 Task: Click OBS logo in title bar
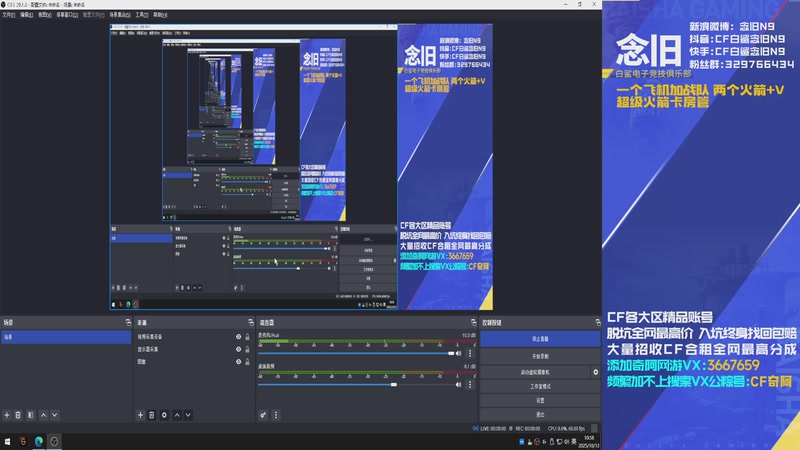[4, 4]
